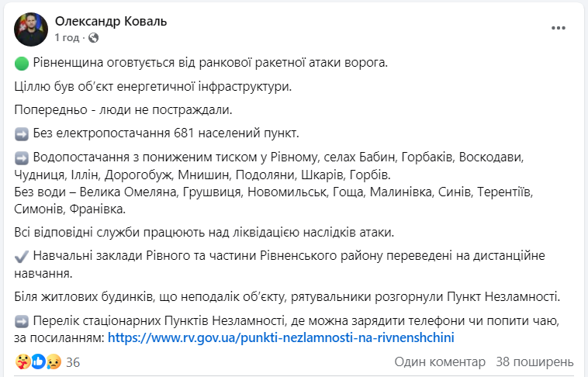View the '38 поширень' shares list

click(x=534, y=362)
